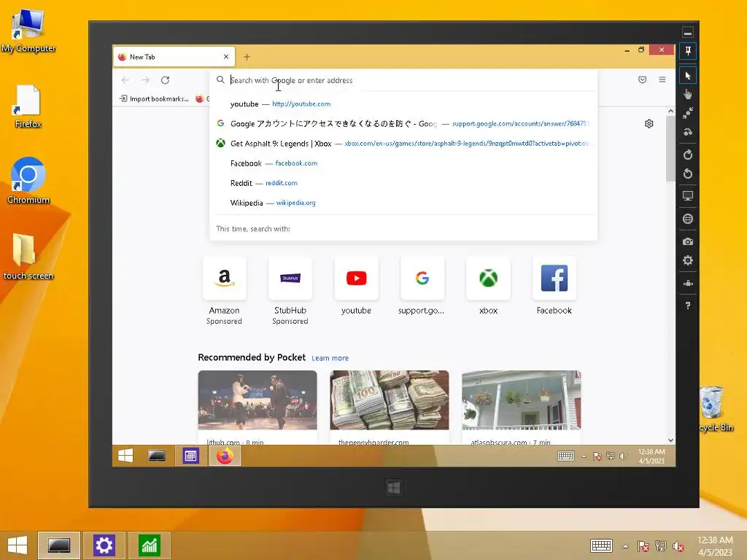This screenshot has height=560, width=747.
Task: Click muted speaker icon in host tray
Action: (x=678, y=546)
